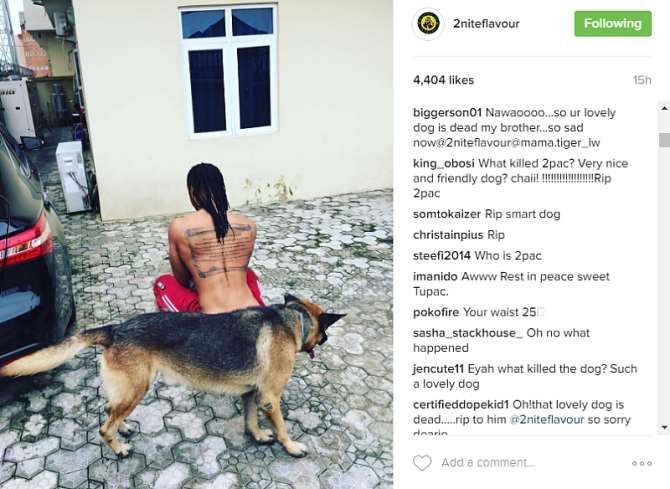Image resolution: width=670 pixels, height=489 pixels.
Task: Click the posted photo of dog
Action: pyautogui.click(x=197, y=244)
